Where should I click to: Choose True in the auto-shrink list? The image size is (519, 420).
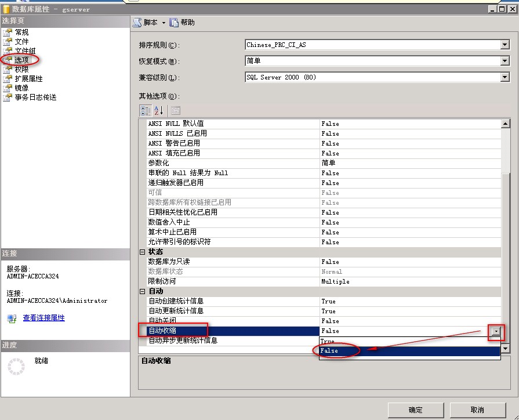[327, 342]
